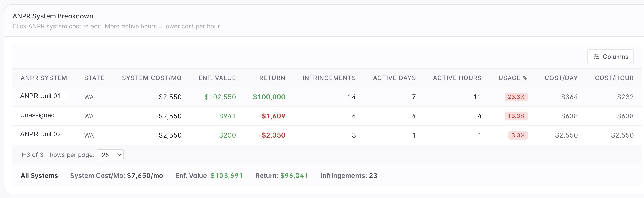Sort by SYSTEM COST/MO column header

click(152, 78)
